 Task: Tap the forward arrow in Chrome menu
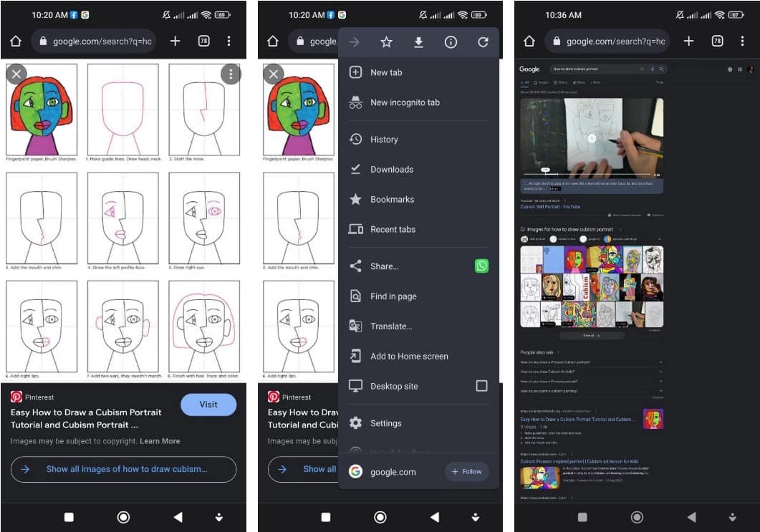click(x=355, y=42)
